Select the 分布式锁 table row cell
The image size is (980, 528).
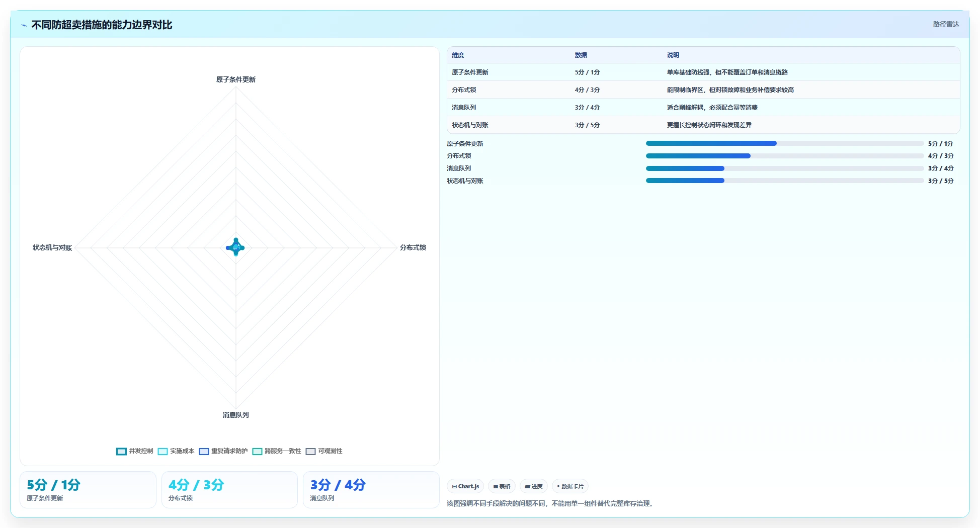tap(464, 90)
